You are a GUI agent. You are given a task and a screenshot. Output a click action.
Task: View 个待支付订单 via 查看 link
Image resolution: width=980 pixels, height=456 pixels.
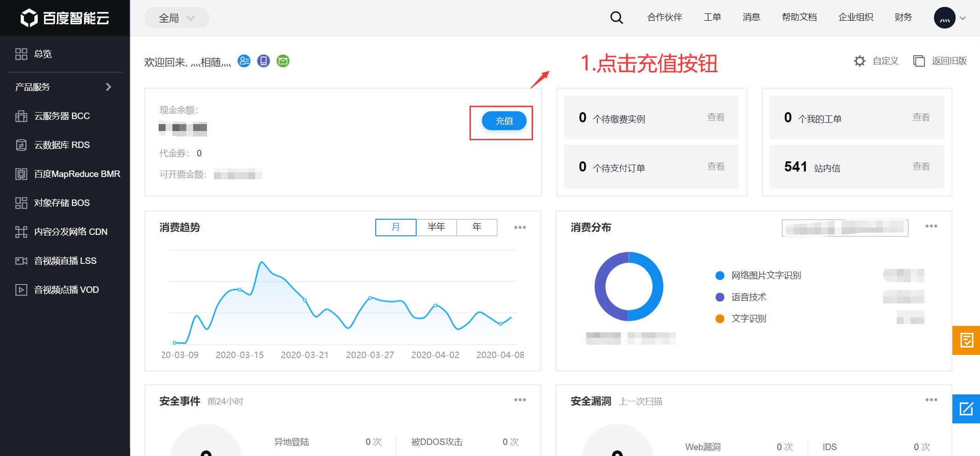pyautogui.click(x=716, y=166)
